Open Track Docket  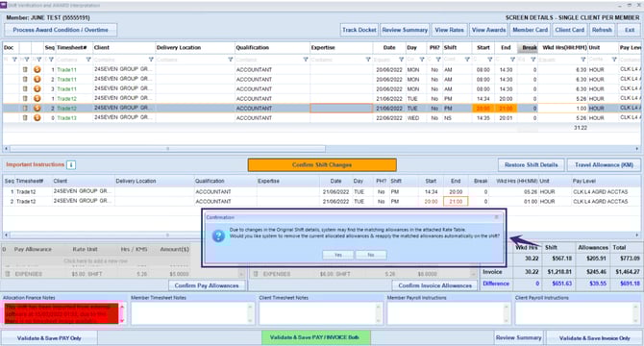[359, 30]
